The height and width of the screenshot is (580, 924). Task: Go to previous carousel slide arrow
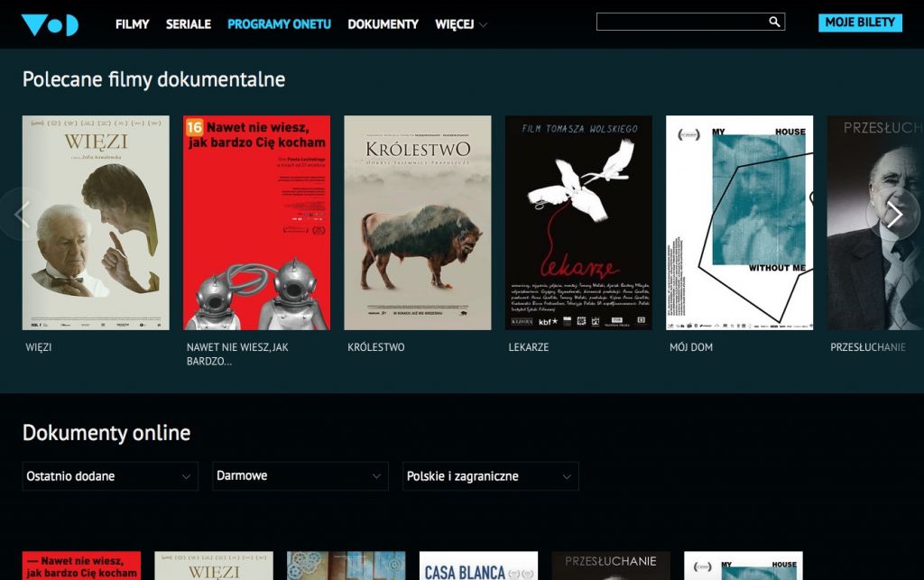[x=22, y=215]
